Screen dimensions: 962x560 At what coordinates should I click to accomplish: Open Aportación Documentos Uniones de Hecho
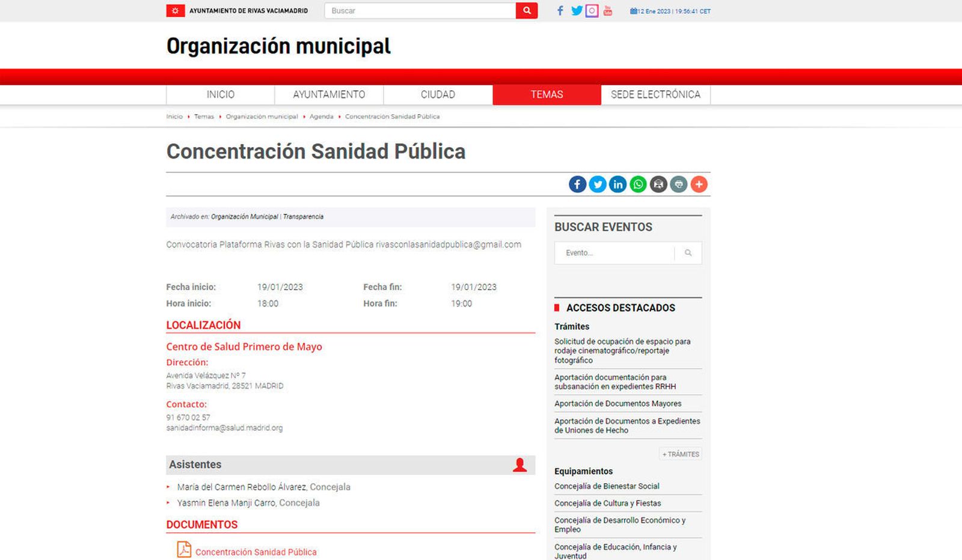[627, 426]
